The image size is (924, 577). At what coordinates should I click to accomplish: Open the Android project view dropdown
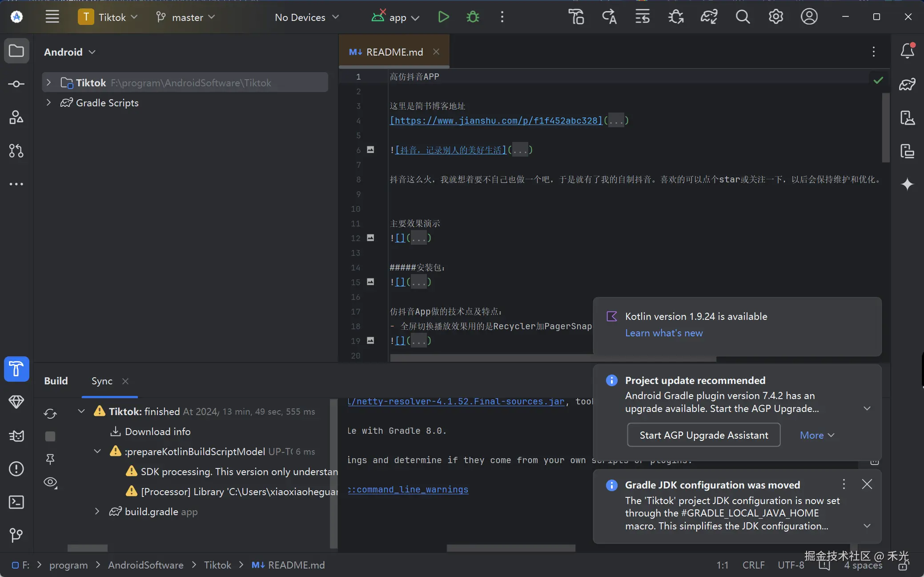pyautogui.click(x=70, y=52)
